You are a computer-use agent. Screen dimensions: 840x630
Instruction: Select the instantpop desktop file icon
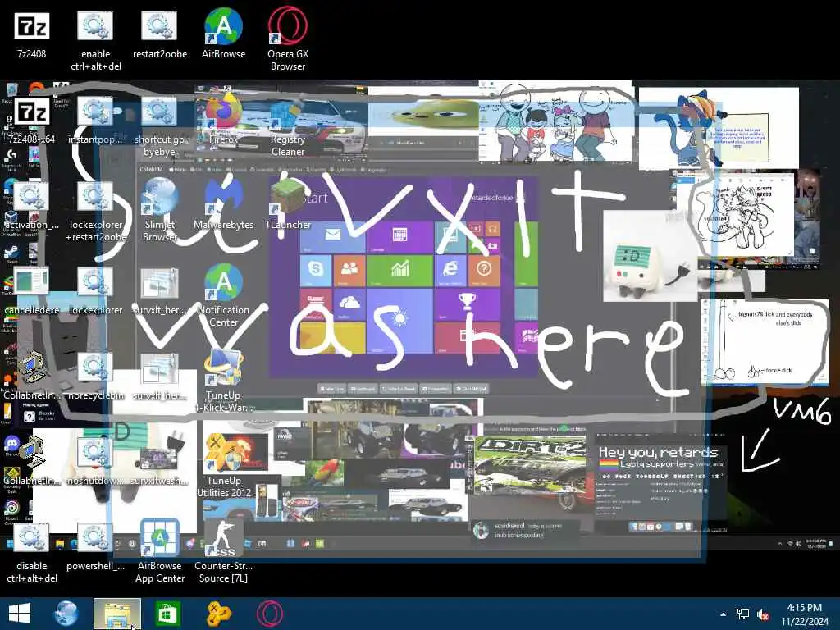click(x=95, y=121)
